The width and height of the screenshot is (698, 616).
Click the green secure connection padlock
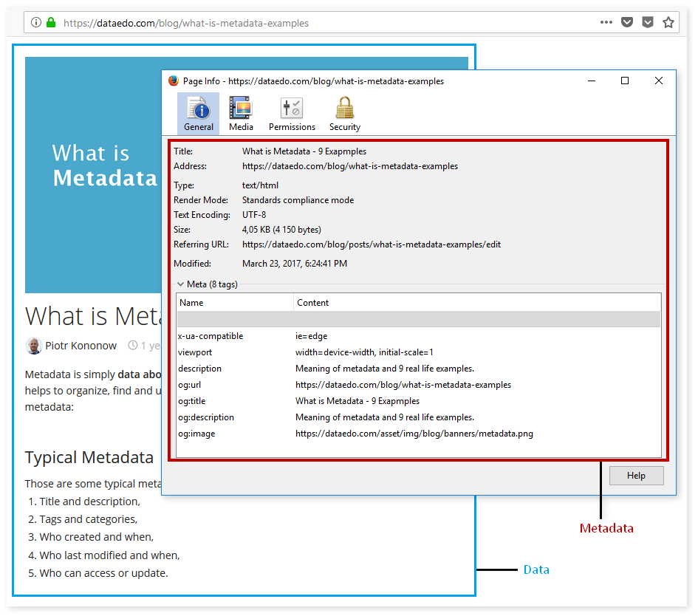point(51,23)
